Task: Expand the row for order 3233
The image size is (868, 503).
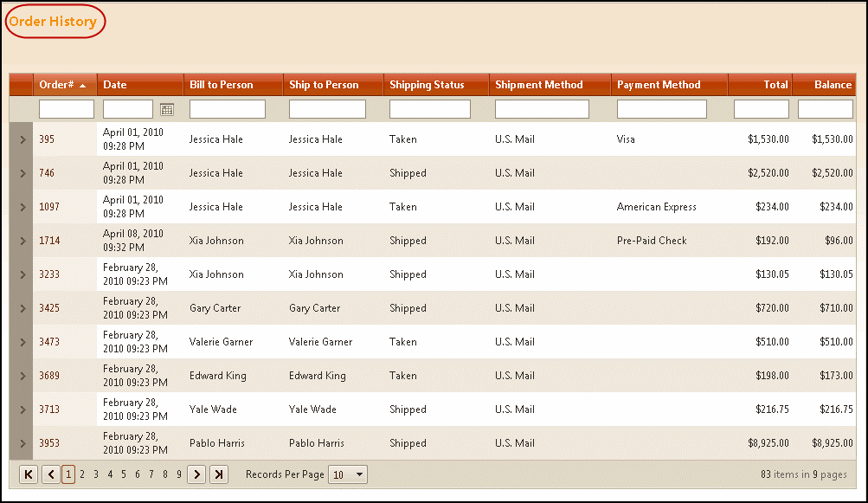Action: pos(23,274)
